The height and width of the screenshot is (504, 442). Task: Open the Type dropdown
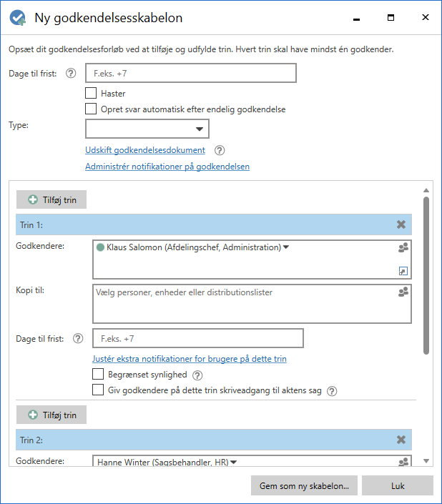tap(147, 129)
